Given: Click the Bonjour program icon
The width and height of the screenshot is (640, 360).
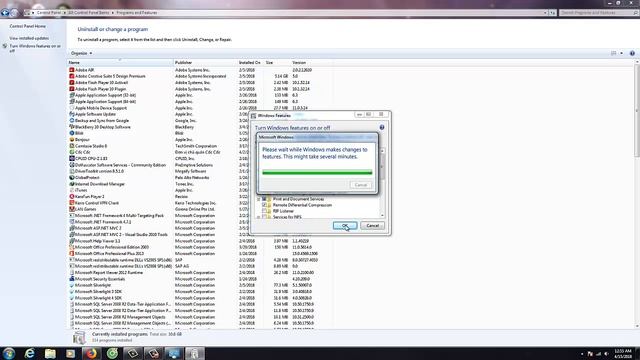Looking at the screenshot, I should 71,140.
